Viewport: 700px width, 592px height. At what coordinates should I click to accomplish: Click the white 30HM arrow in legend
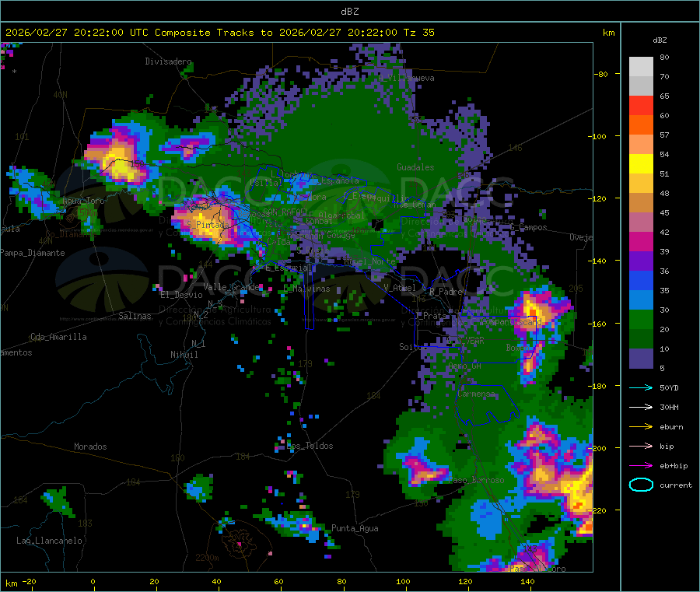[641, 407]
